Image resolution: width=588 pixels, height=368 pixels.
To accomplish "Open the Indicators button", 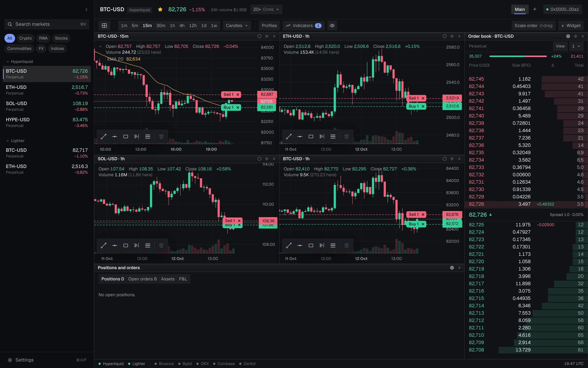I will click(304, 26).
